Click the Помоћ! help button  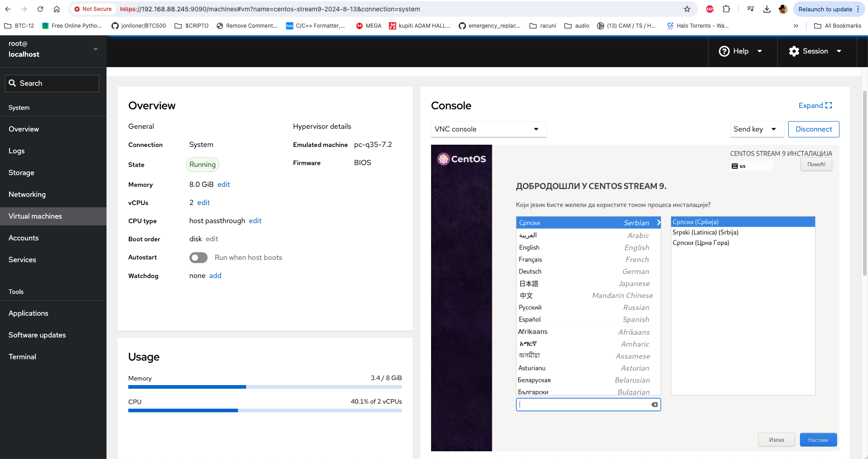pos(816,164)
